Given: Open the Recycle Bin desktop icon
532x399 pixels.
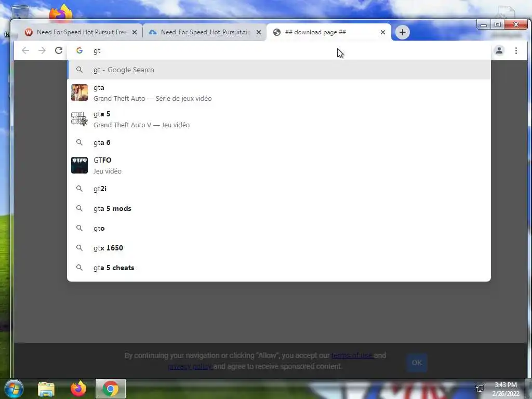Looking at the screenshot, I should (x=20, y=12).
